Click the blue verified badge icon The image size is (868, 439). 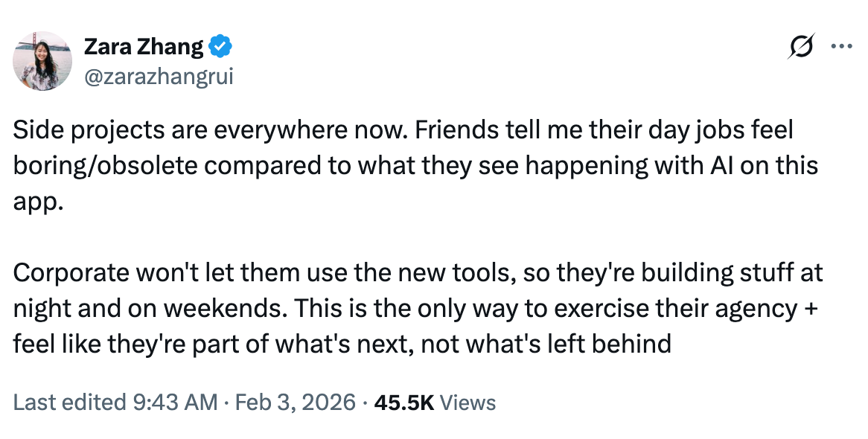tap(221, 47)
